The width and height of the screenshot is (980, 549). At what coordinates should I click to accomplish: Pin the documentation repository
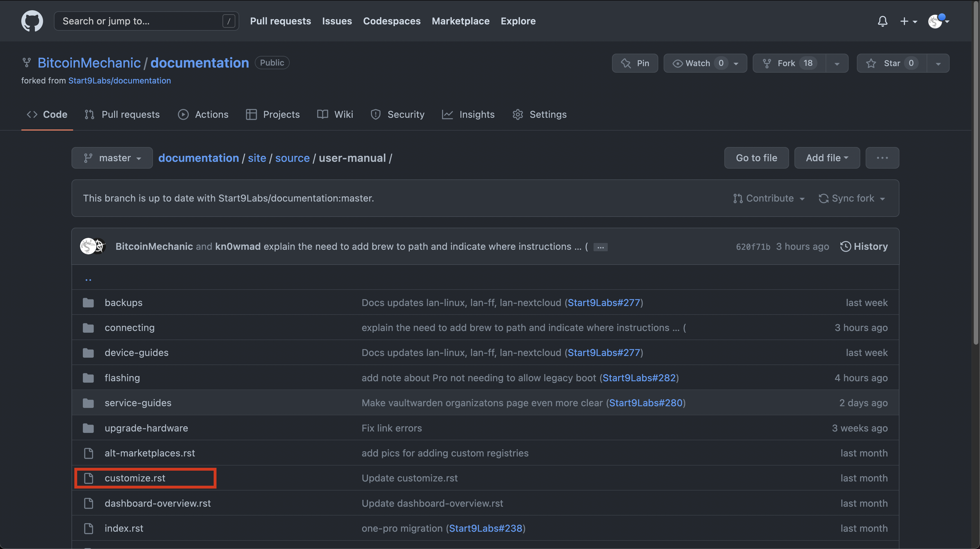click(x=635, y=63)
